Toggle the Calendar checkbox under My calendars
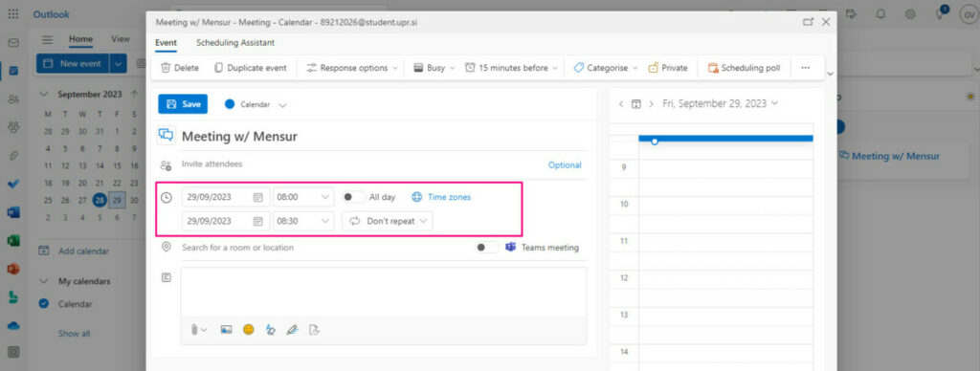Image resolution: width=980 pixels, height=371 pixels. [x=44, y=304]
